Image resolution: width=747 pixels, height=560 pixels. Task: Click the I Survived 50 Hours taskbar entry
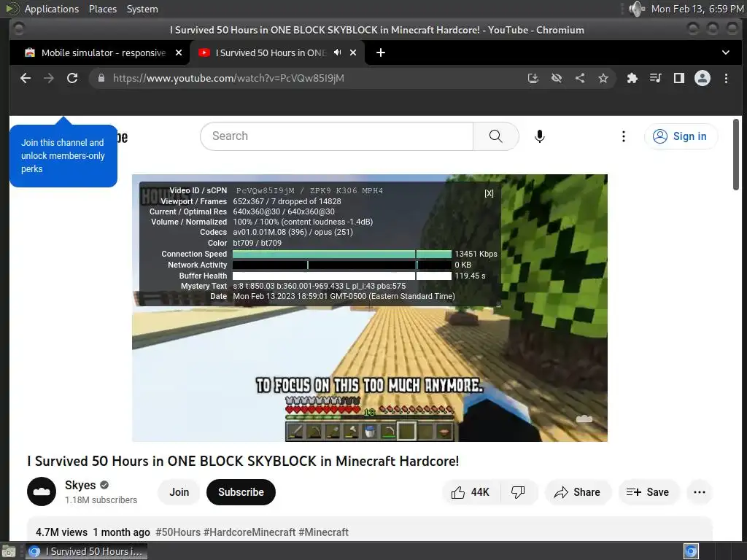click(x=86, y=551)
